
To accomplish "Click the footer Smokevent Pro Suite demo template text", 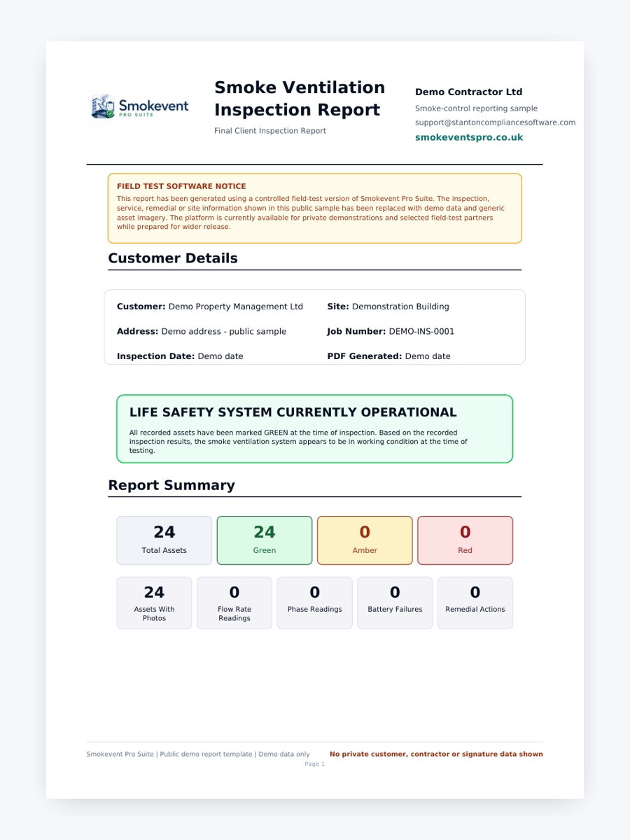I will coord(198,755).
